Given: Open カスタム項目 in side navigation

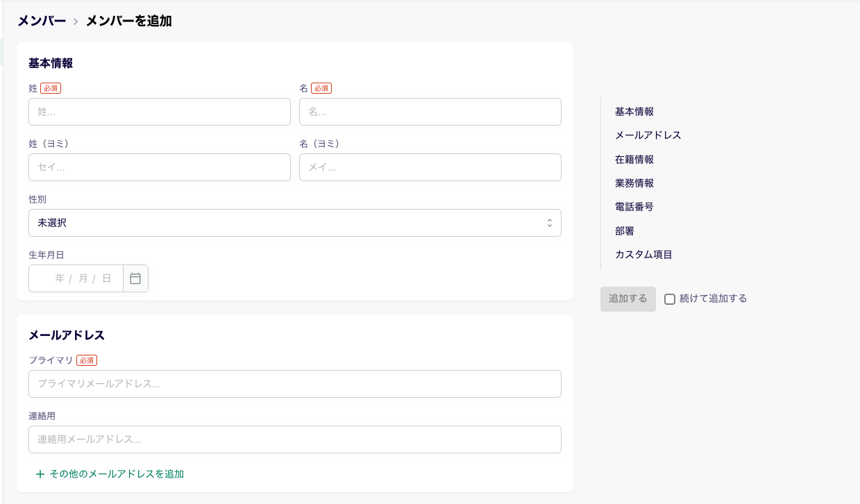Looking at the screenshot, I should [643, 255].
